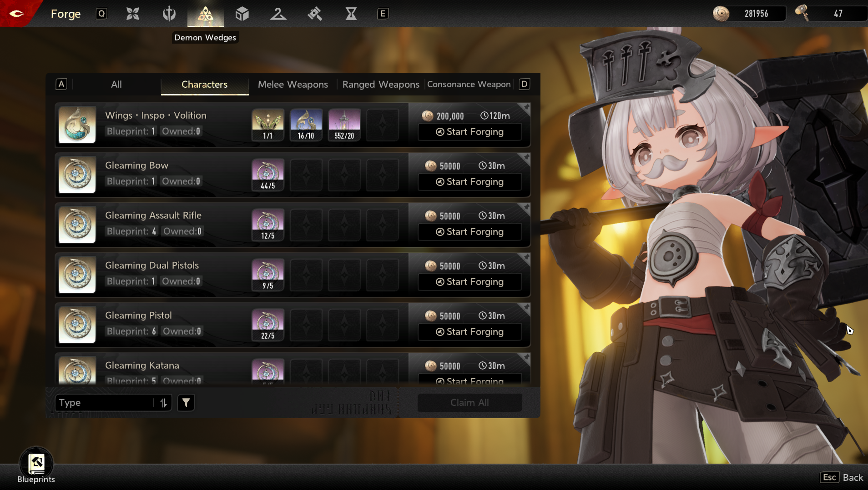Click the E next-category key hint
868x490 pixels.
pyautogui.click(x=383, y=14)
